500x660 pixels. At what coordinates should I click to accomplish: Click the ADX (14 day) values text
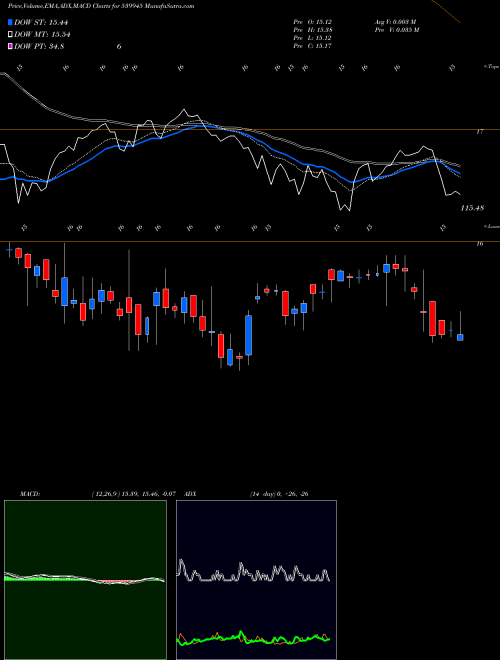(x=279, y=494)
